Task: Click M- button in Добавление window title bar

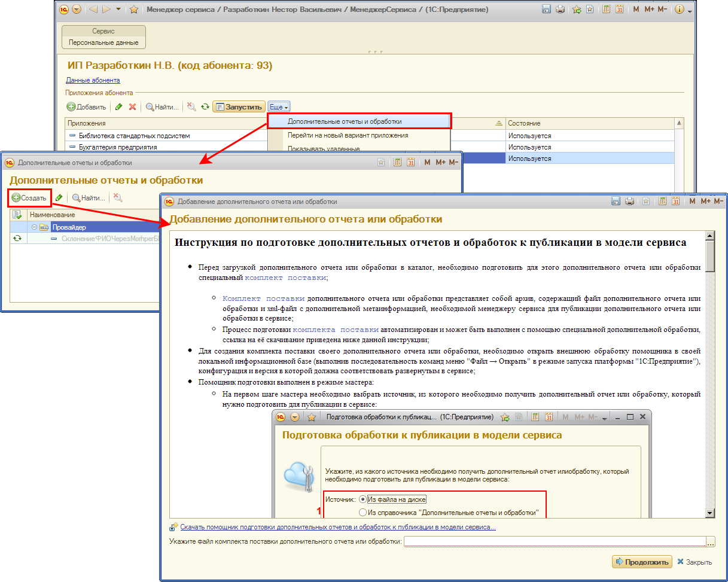Action: click(x=719, y=202)
